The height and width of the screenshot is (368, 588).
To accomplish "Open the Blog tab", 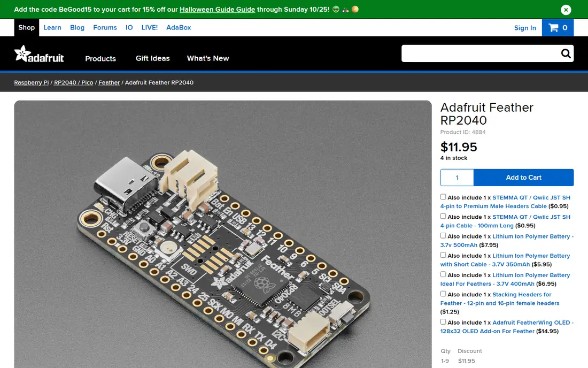I will [78, 28].
